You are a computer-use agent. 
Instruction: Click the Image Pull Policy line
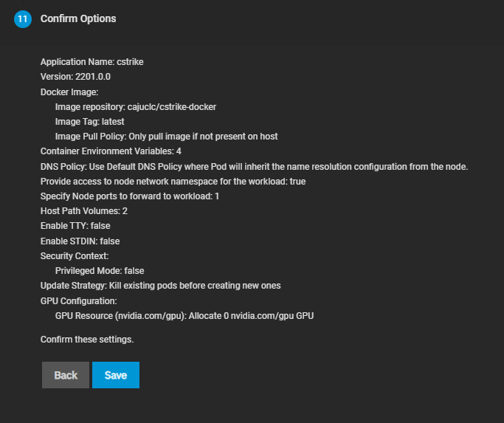tap(166, 137)
